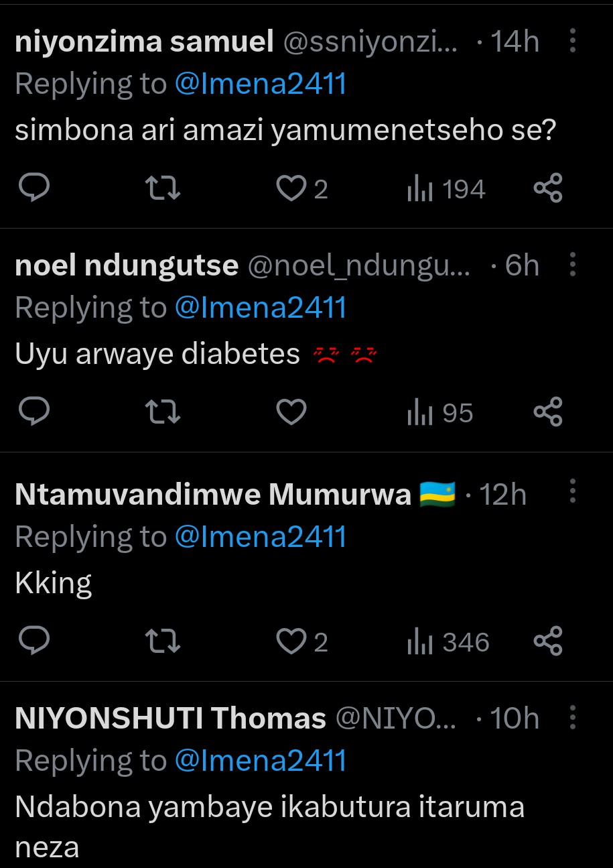View analytics showing 194 views
This screenshot has height=868, width=613.
pos(446,190)
